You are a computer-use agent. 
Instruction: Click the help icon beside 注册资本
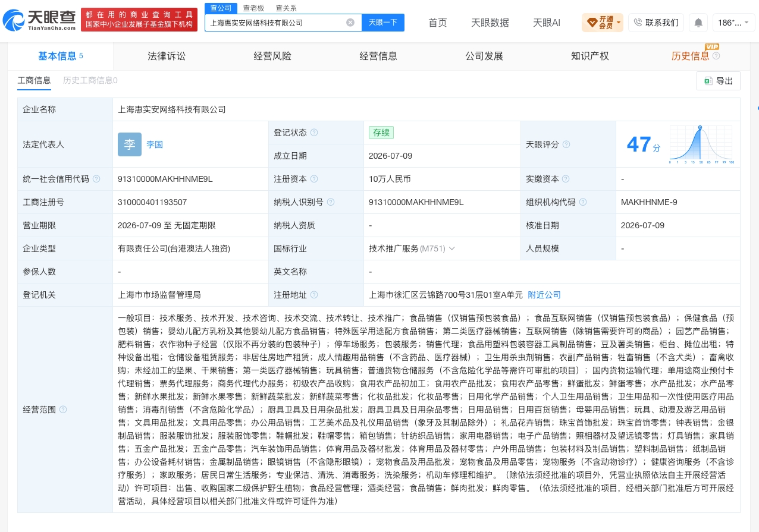[x=314, y=179]
